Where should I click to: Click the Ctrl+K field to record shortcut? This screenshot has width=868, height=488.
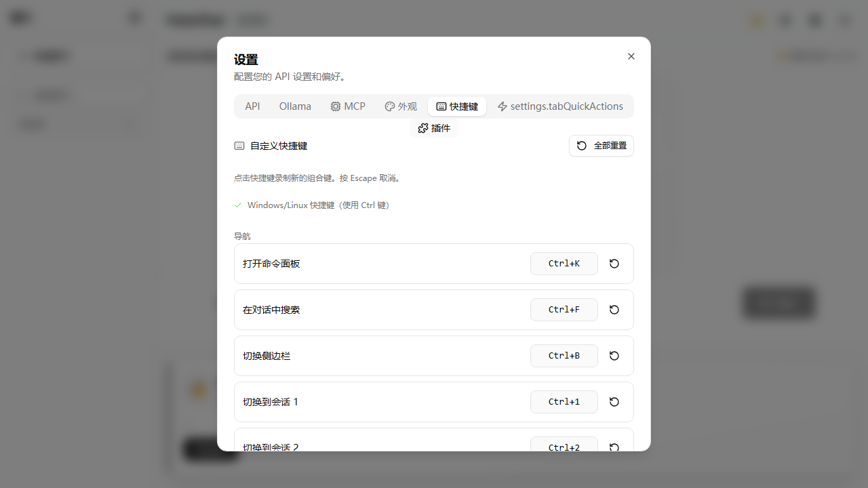(x=564, y=264)
